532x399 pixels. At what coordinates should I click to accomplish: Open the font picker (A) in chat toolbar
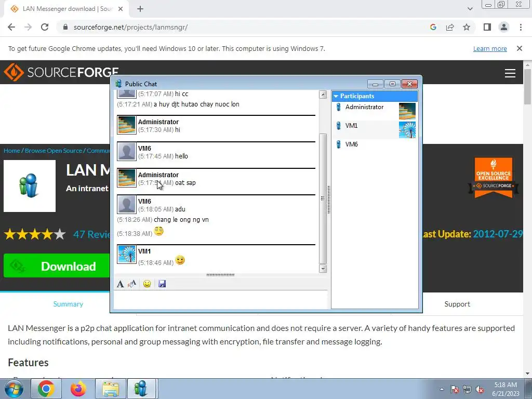(120, 284)
